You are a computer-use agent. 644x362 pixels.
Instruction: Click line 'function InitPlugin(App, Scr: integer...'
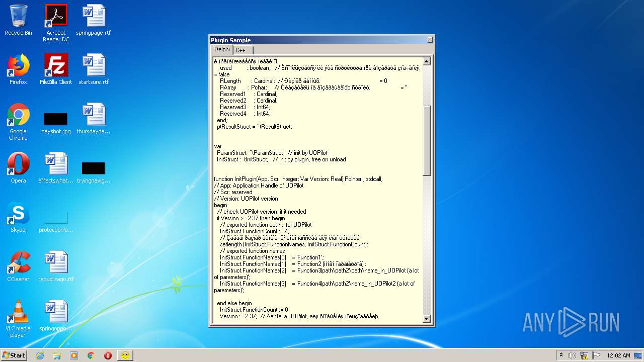coord(298,179)
